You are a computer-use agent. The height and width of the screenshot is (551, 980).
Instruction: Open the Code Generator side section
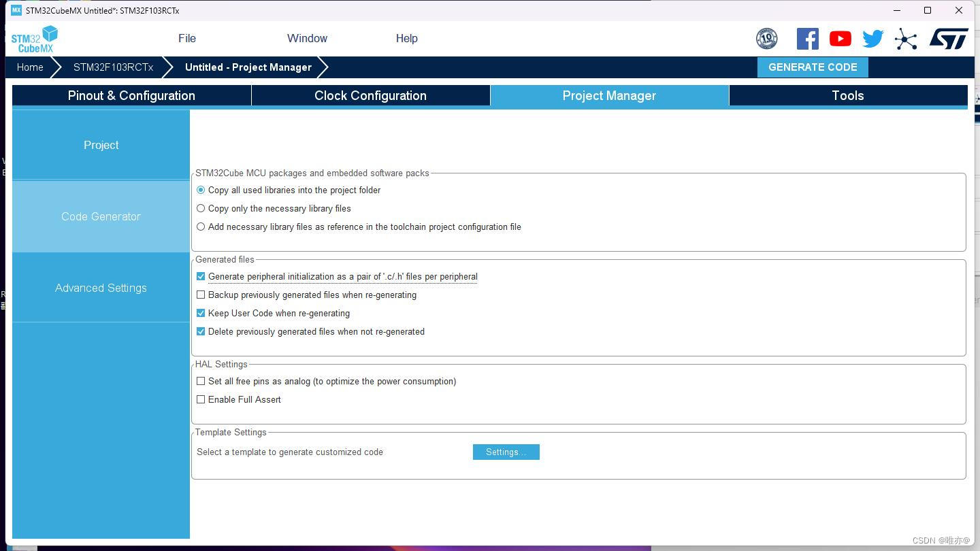pyautogui.click(x=101, y=216)
